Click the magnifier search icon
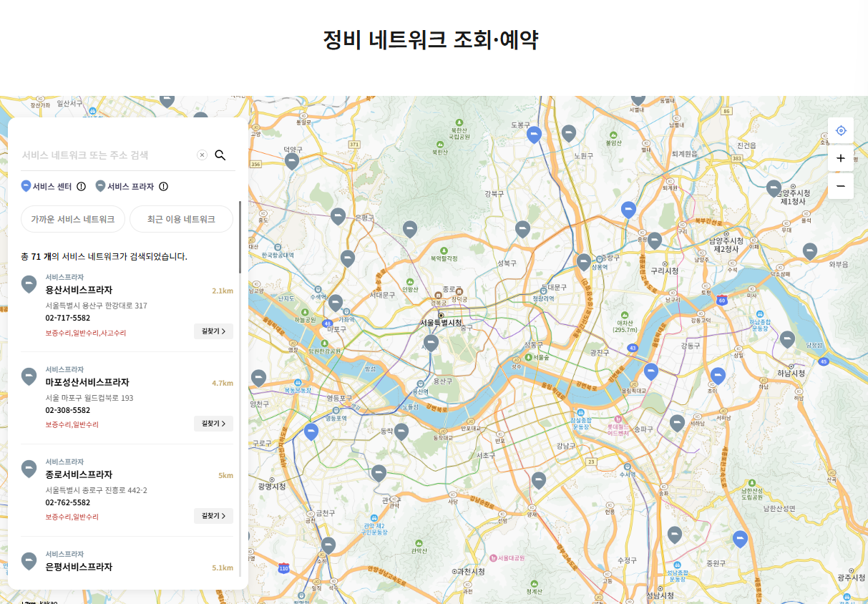 click(x=220, y=155)
